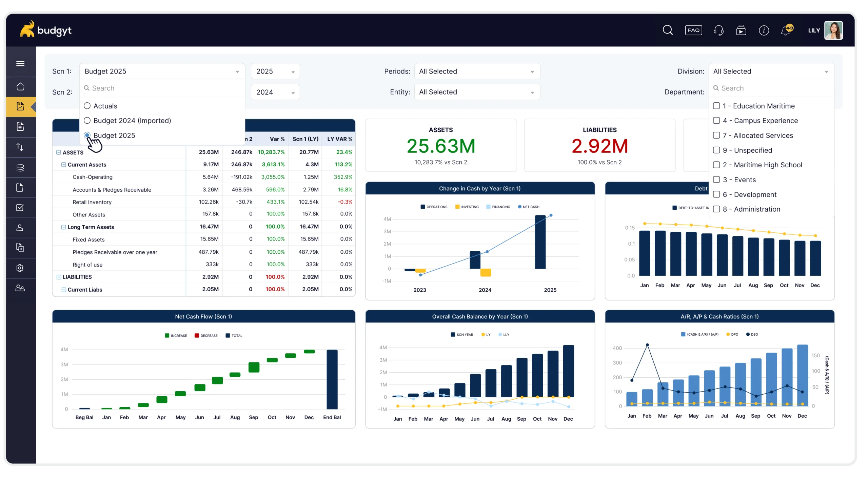Open the Home icon in sidebar
The height and width of the screenshot is (482, 868).
click(20, 86)
